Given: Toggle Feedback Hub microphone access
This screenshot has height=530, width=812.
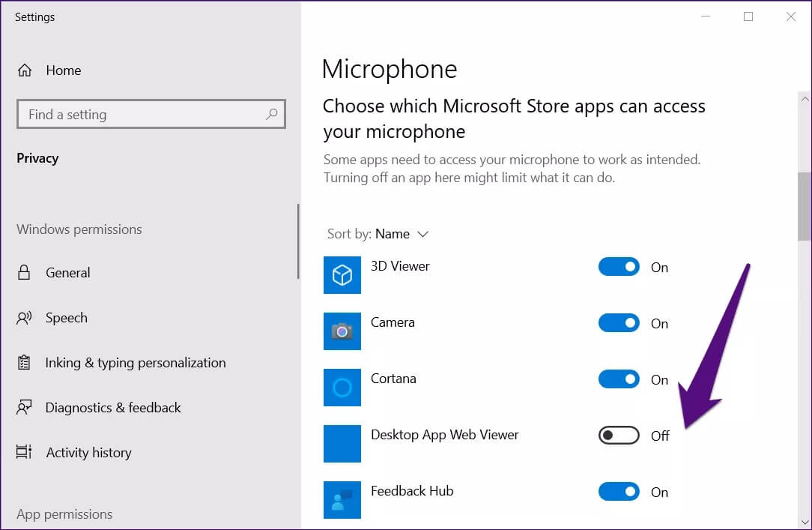Looking at the screenshot, I should (x=619, y=492).
